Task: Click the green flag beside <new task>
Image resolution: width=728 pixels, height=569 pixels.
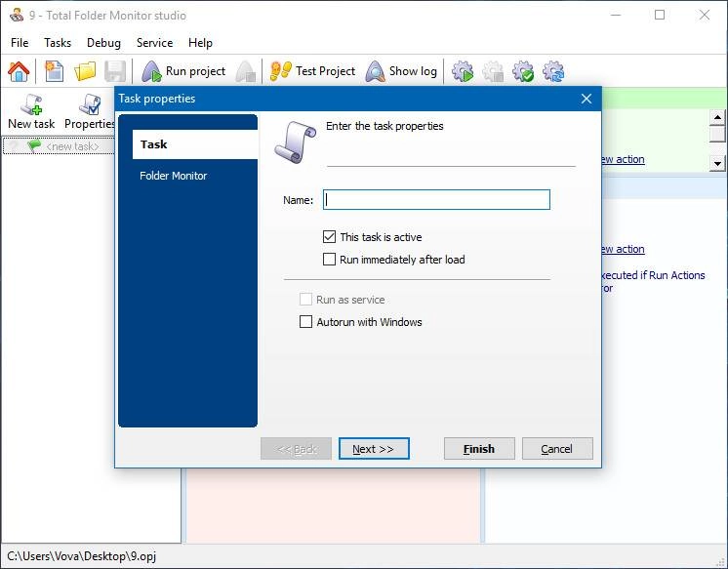Action: pyautogui.click(x=34, y=145)
